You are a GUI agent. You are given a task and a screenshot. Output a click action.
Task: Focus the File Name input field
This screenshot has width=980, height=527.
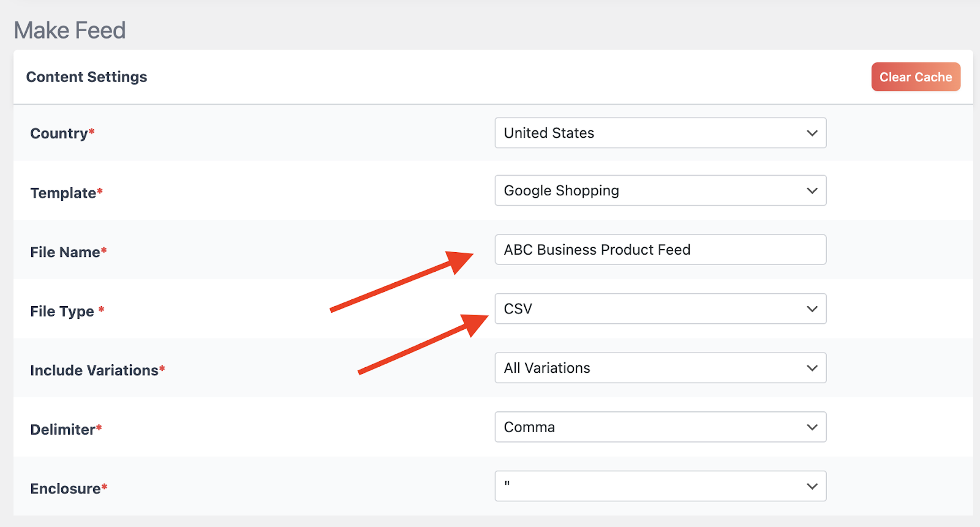[x=660, y=250]
